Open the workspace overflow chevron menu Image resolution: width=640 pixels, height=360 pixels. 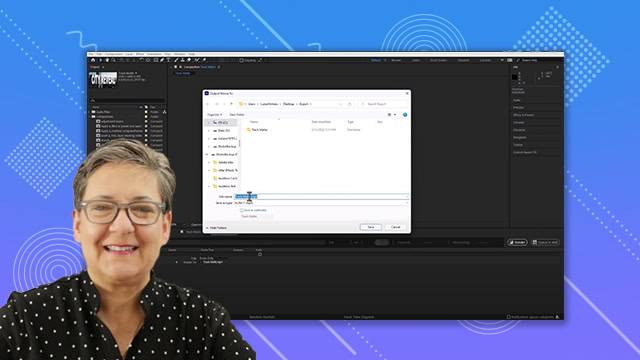pyautogui.click(x=502, y=60)
